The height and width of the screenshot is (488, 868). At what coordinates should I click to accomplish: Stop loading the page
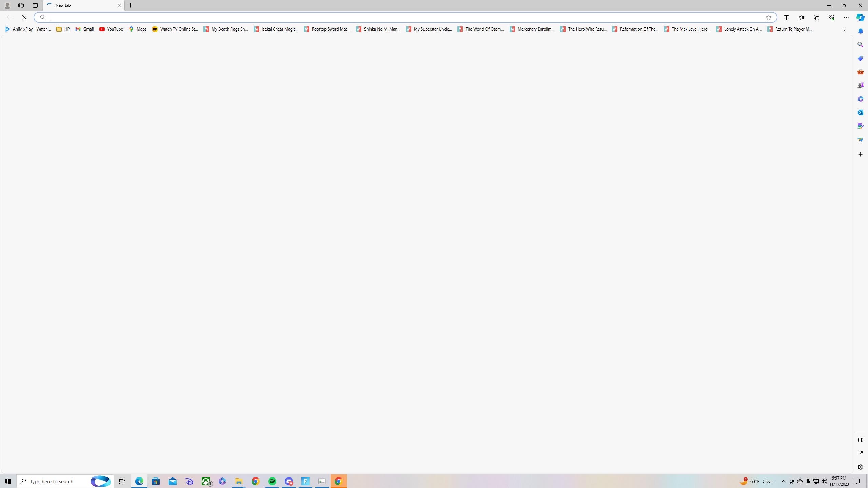pyautogui.click(x=24, y=17)
